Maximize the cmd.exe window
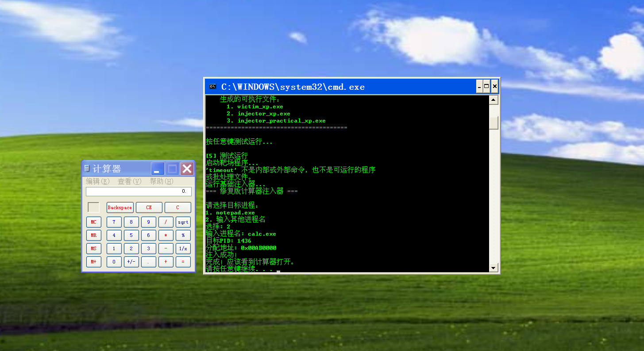The image size is (644, 351). pos(487,87)
